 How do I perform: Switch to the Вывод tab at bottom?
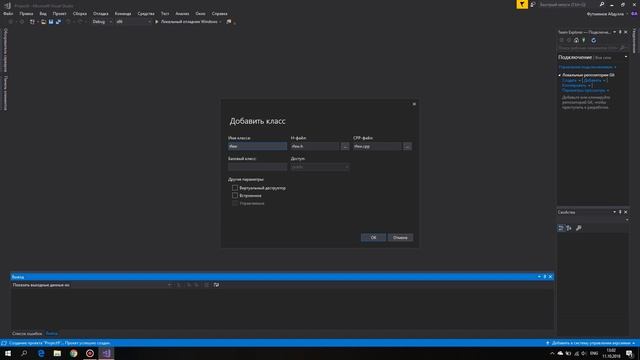click(x=51, y=333)
